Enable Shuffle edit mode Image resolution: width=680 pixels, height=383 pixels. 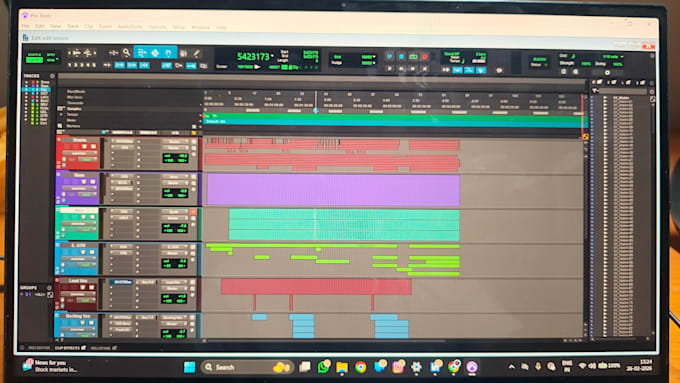tap(34, 55)
